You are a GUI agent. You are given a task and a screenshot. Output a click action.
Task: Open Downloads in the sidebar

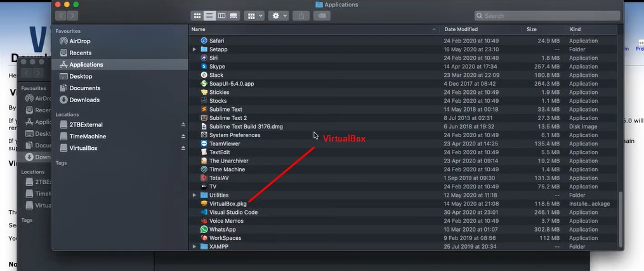pyautogui.click(x=120, y=100)
